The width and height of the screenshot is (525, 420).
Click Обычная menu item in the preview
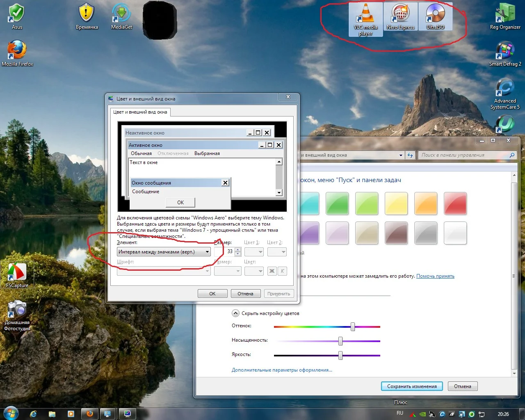tap(141, 153)
